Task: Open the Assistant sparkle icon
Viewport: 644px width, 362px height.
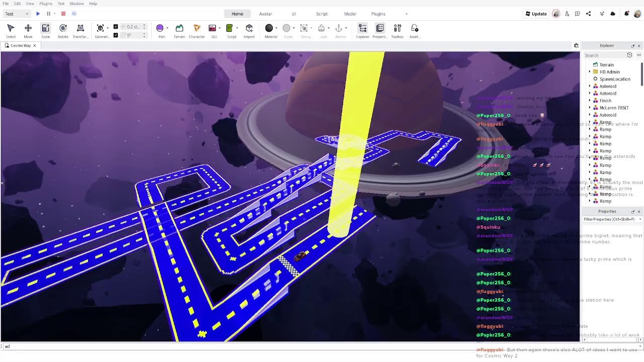Action: click(x=602, y=14)
